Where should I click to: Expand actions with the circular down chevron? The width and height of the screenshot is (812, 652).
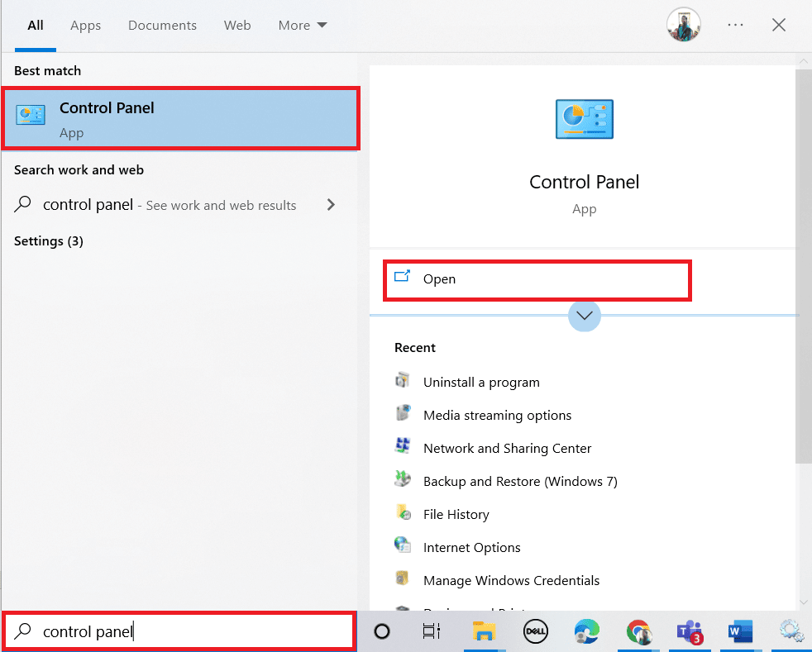584,315
